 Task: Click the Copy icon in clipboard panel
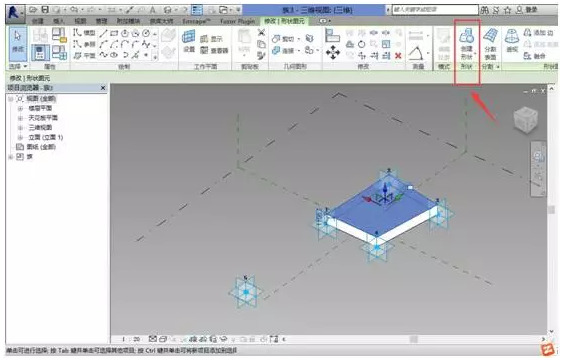coord(262,44)
